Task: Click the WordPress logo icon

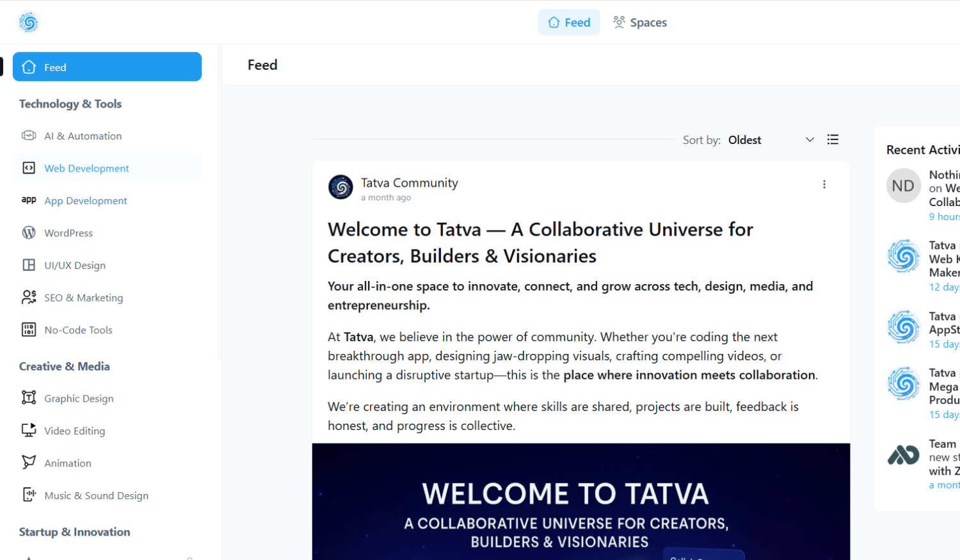Action: 29,232
